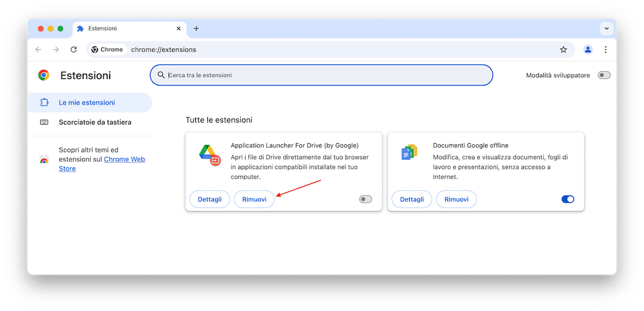The image size is (644, 311).
Task: Go back with the browser back arrow
Action: [x=38, y=50]
